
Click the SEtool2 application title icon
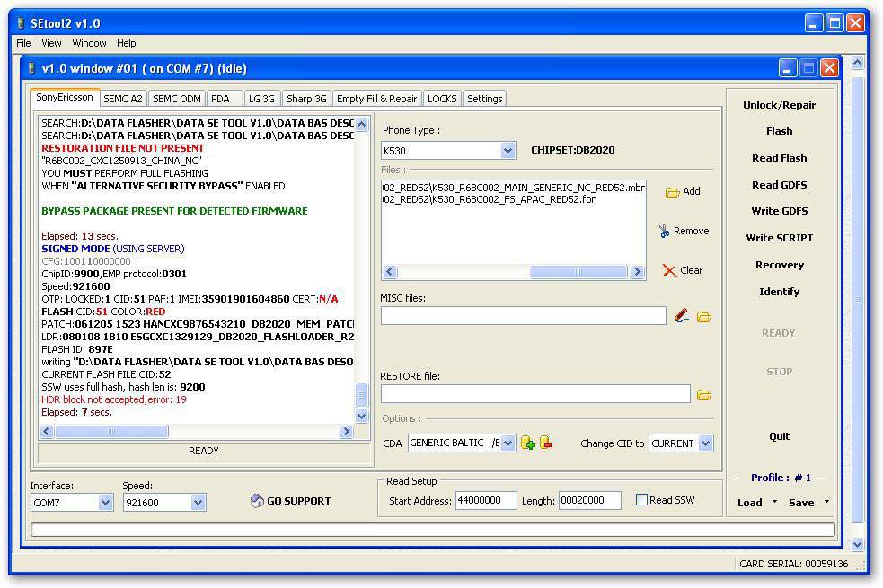tap(22, 23)
